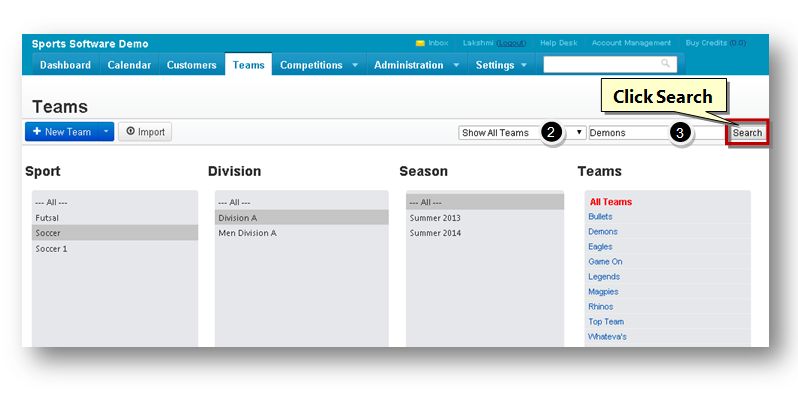Expand the Settings menu arrow
Viewport: 798px width, 393px height.
click(x=524, y=65)
